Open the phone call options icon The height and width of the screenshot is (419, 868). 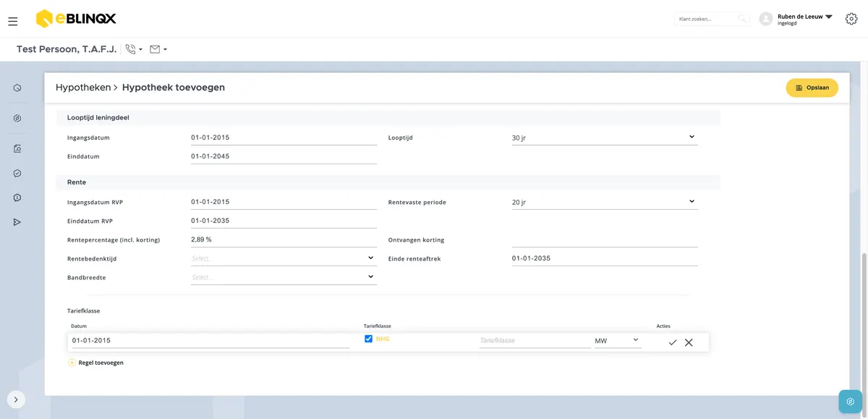130,49
